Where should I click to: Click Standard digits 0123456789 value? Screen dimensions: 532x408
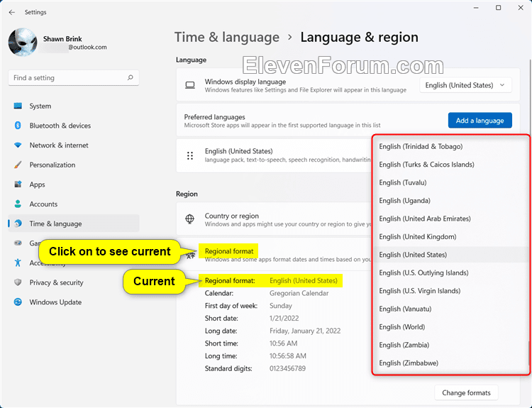[287, 369]
